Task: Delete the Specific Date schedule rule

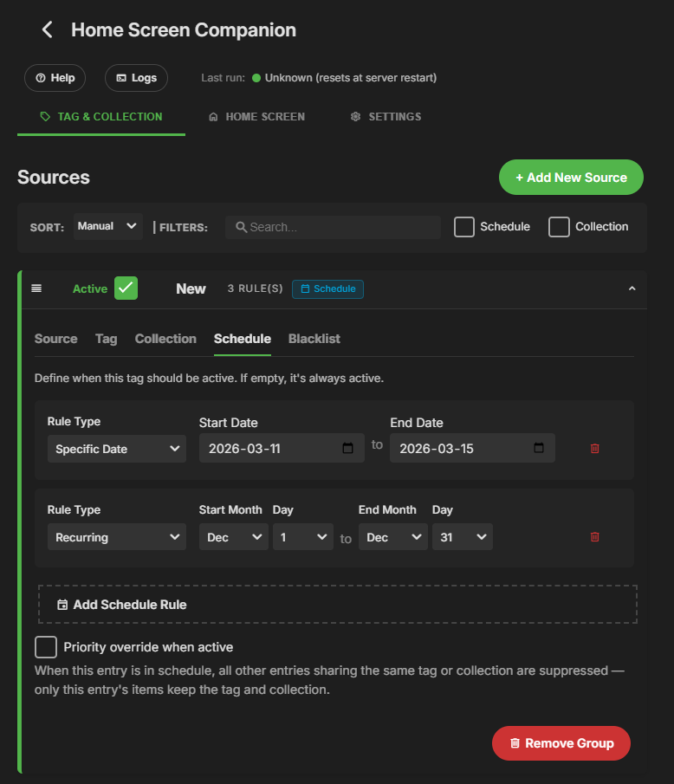Action: 594,449
